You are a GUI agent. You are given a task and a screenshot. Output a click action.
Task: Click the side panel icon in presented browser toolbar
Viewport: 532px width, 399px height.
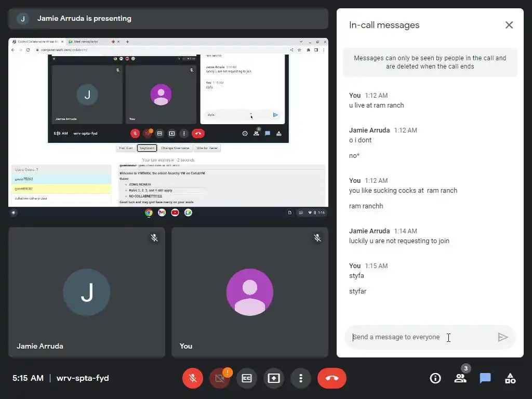tap(316, 50)
